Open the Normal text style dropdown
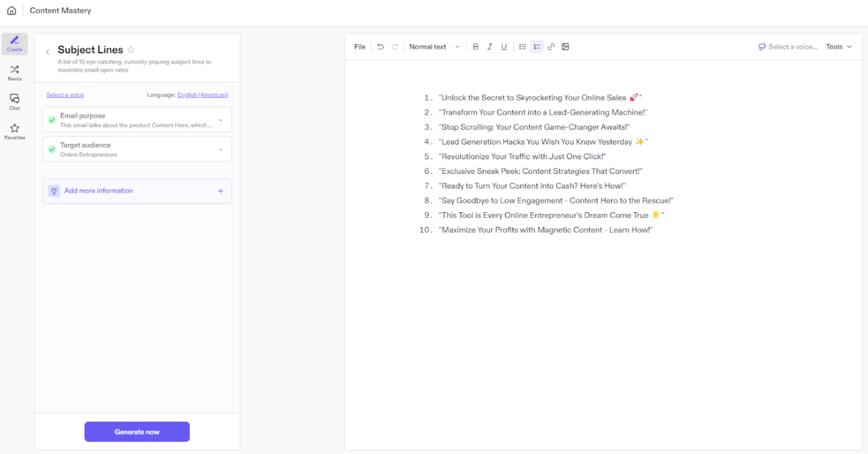The width and height of the screenshot is (868, 454). click(435, 47)
